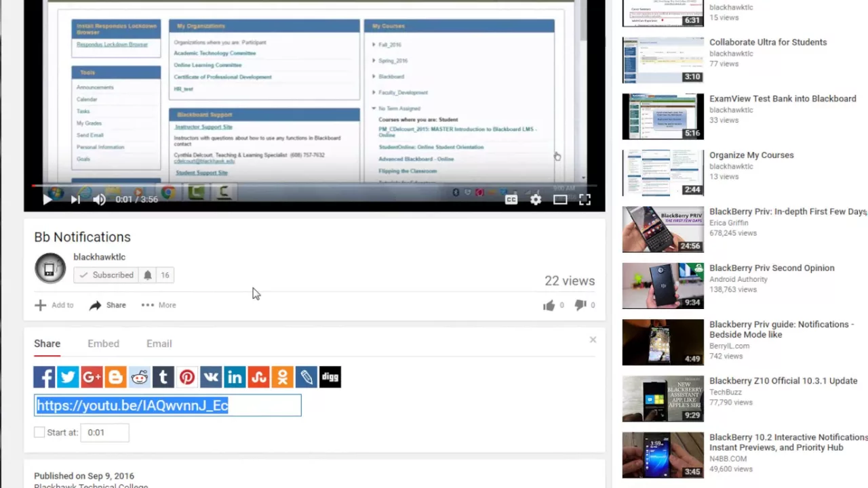This screenshot has width=868, height=488.
Task: Open BlackBerry 10.2 Interactive Notifications video
Action: (789, 442)
